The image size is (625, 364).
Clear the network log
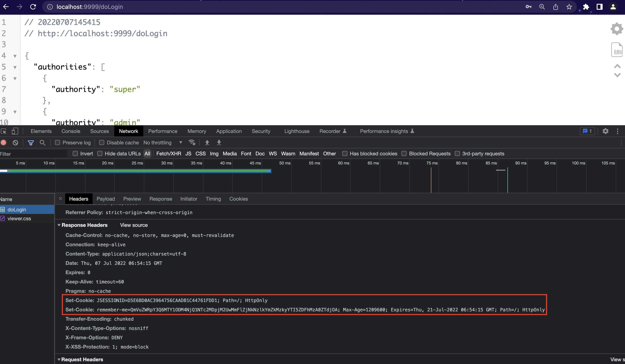[x=15, y=142]
